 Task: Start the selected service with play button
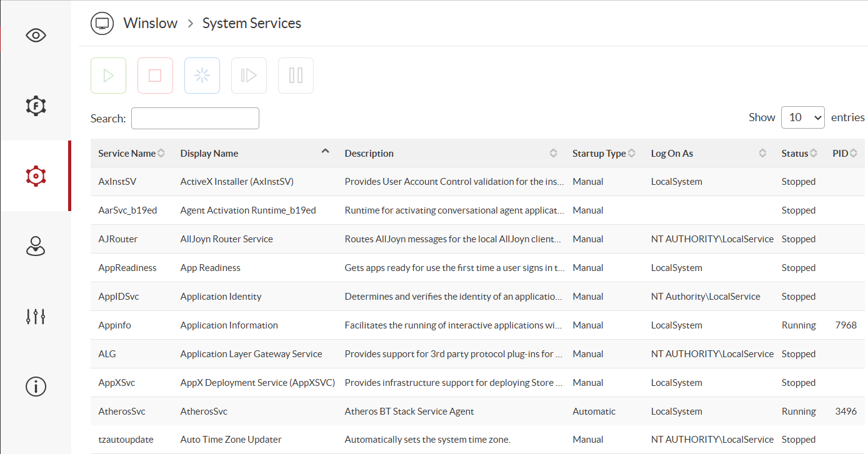pyautogui.click(x=108, y=76)
